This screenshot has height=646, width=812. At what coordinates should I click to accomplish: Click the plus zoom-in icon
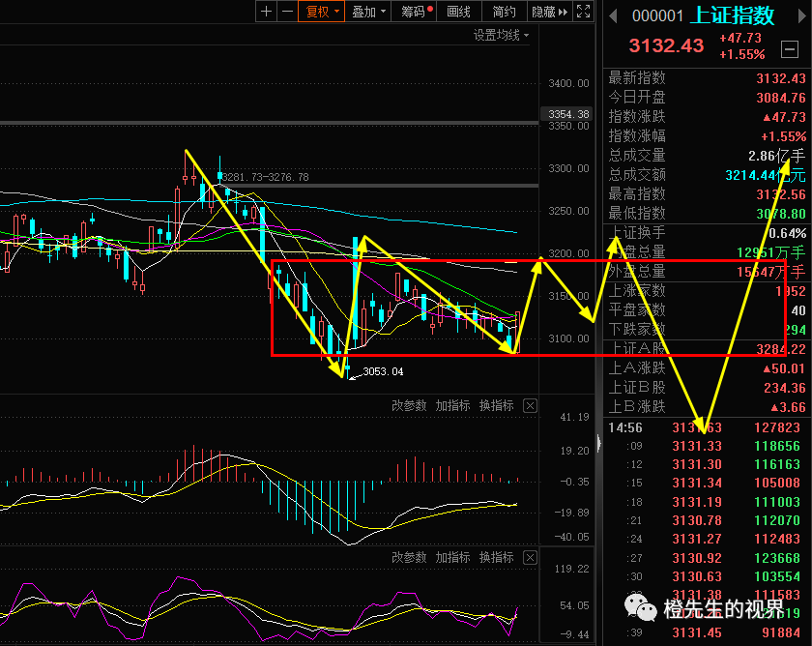click(266, 12)
